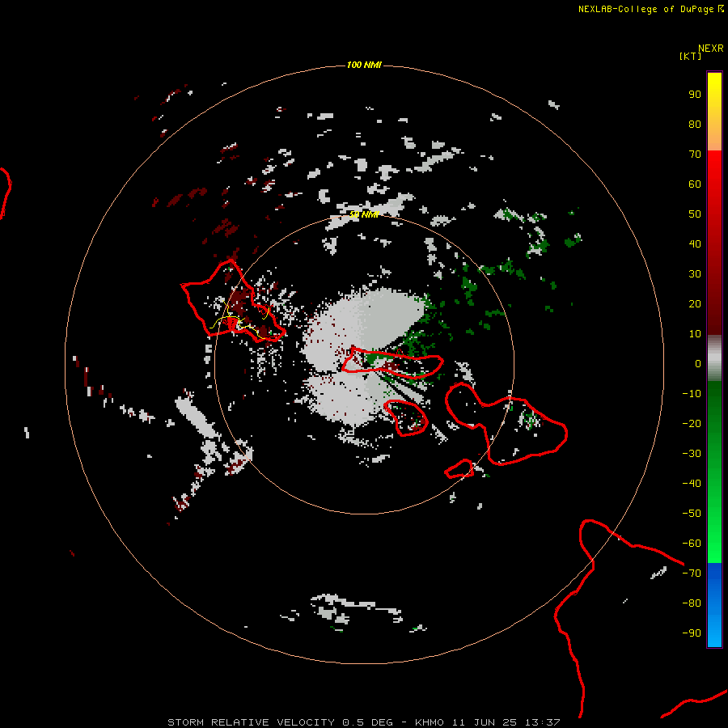Click the -50 value on velocity scale

(x=692, y=514)
